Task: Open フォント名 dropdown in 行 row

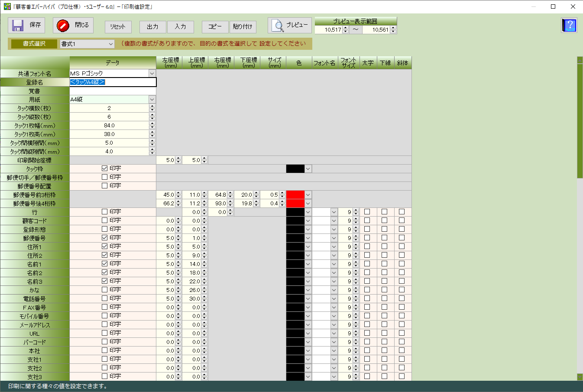Action: click(x=334, y=212)
